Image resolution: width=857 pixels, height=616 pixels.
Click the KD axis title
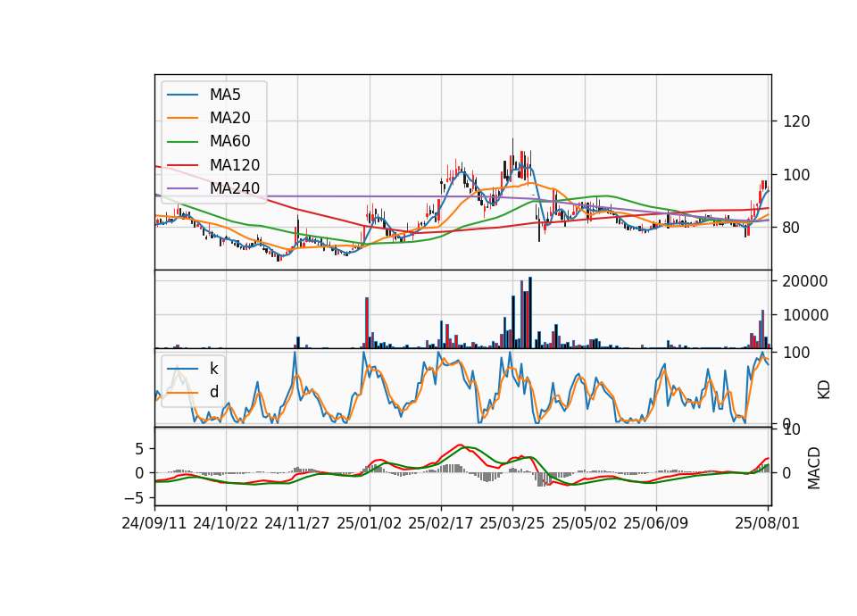point(824,390)
